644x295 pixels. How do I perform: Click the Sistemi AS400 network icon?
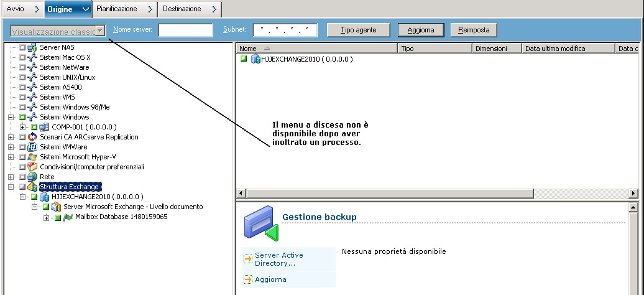point(32,87)
